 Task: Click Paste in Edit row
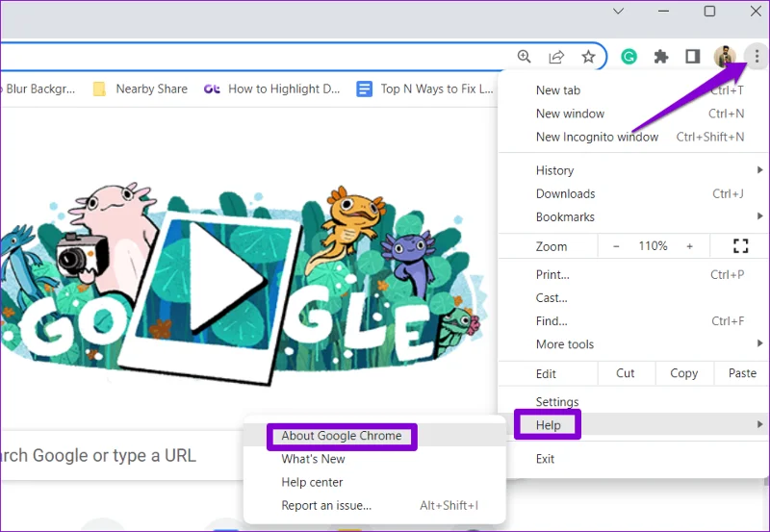[742, 373]
